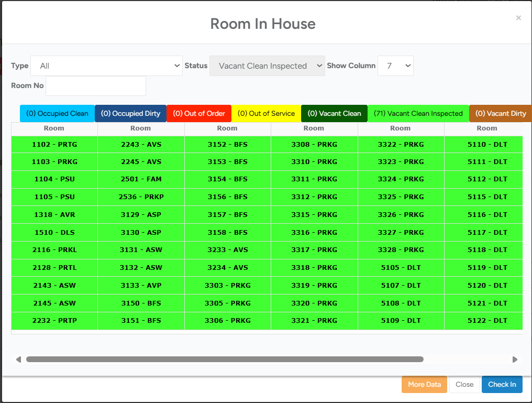The width and height of the screenshot is (532, 403).
Task: Click the right scroll arrow
Action: point(515,360)
